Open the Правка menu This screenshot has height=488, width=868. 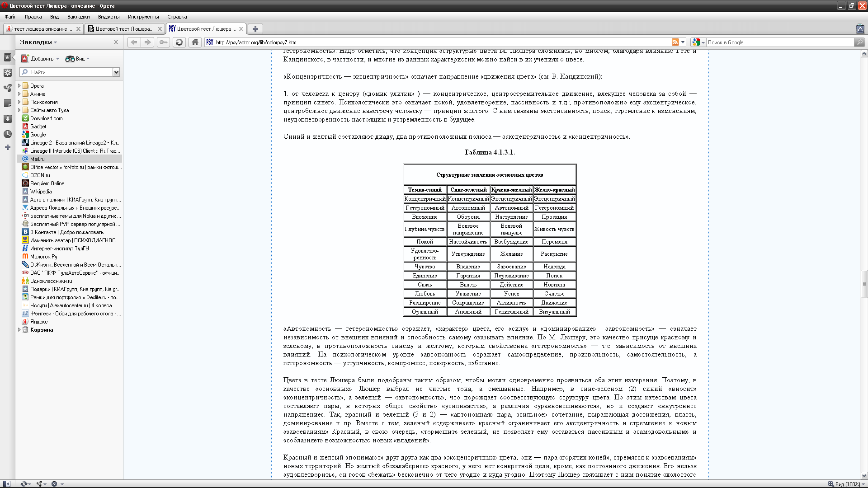33,17
